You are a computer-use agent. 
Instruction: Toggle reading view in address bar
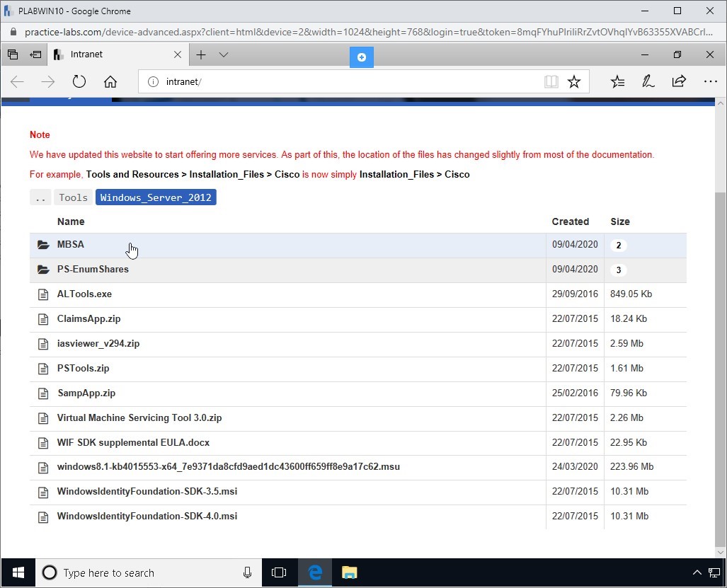pos(551,81)
